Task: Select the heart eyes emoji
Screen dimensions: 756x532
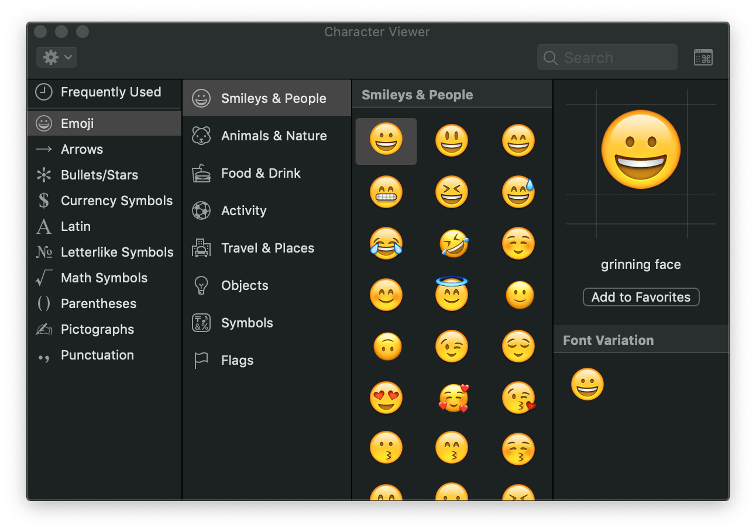Action: pyautogui.click(x=386, y=398)
